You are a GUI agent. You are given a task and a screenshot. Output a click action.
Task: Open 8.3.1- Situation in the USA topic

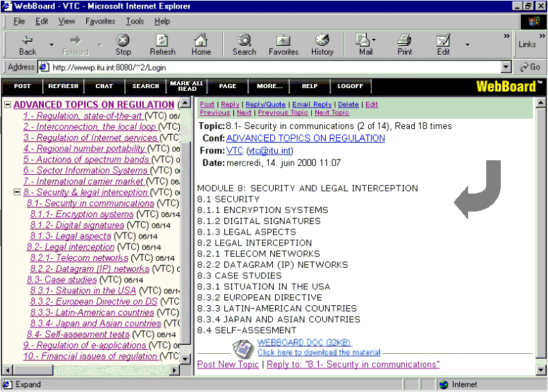pyautogui.click(x=83, y=291)
